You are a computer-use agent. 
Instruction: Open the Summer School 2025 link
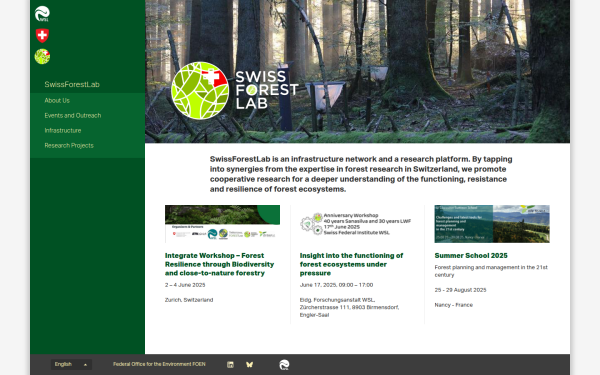tap(471, 255)
